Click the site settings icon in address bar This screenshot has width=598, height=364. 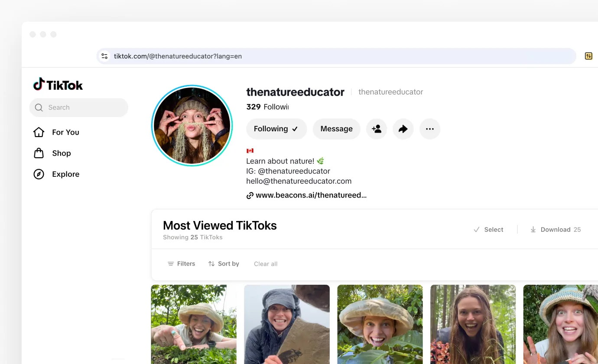[104, 56]
